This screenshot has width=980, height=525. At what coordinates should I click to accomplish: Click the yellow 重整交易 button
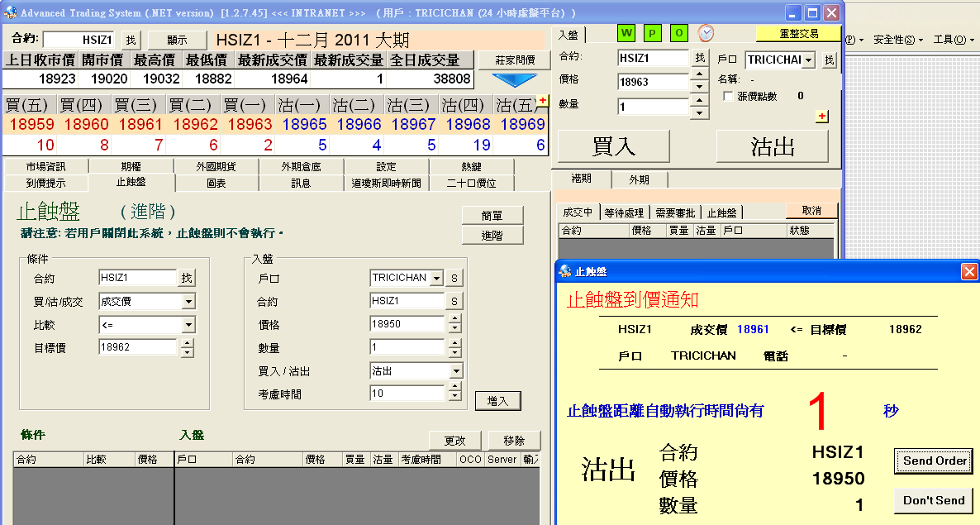pos(797,34)
